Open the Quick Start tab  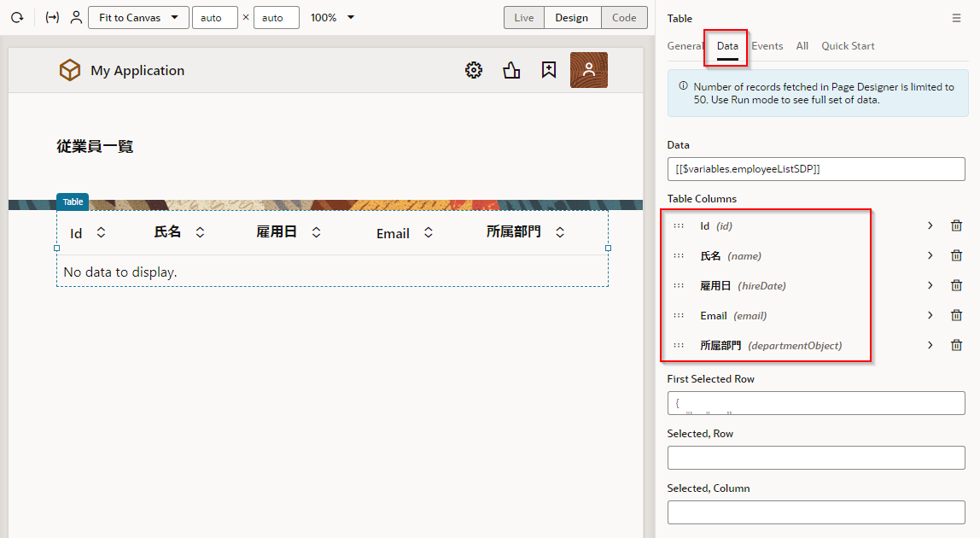point(848,46)
